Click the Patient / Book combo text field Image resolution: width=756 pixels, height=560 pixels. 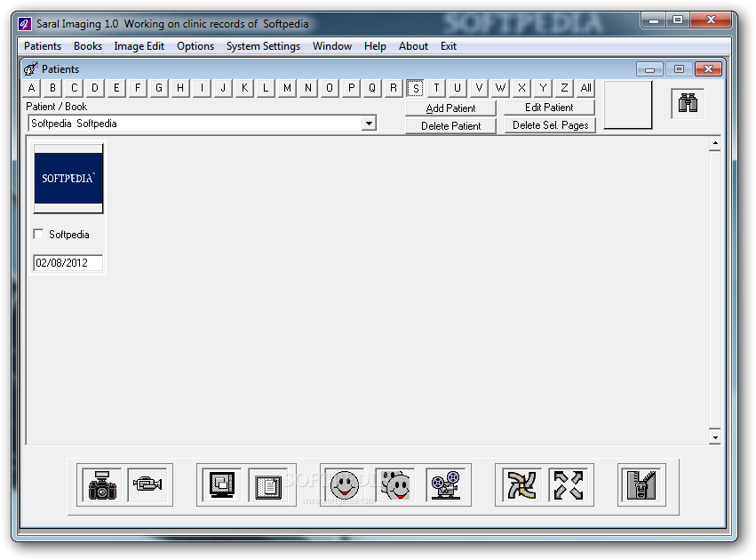point(195,124)
